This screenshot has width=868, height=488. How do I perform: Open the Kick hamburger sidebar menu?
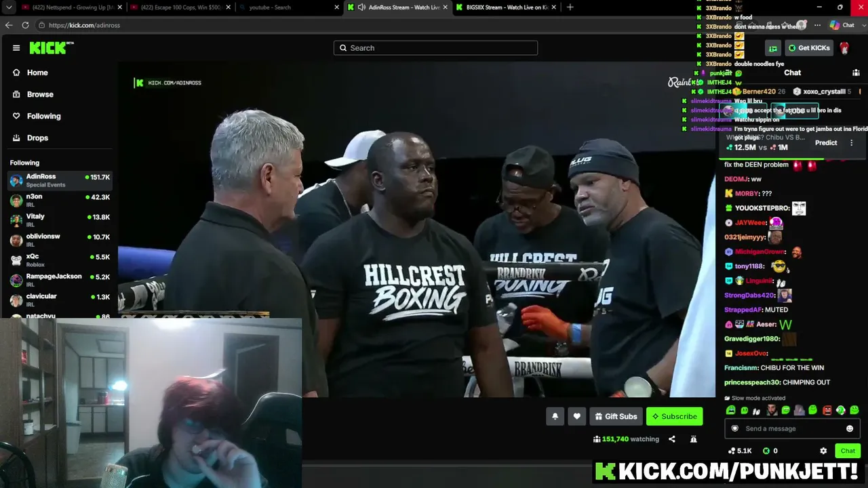coord(16,48)
